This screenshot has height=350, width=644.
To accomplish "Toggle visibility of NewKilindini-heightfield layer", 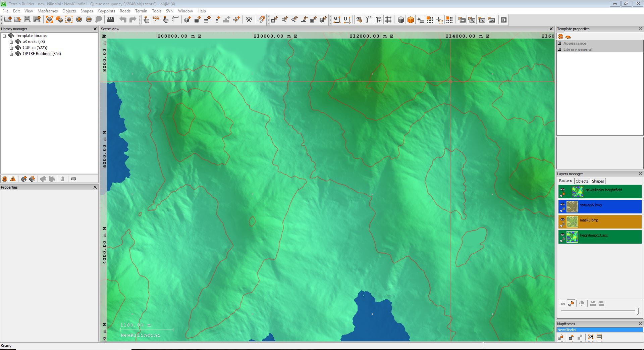I will pyautogui.click(x=562, y=190).
